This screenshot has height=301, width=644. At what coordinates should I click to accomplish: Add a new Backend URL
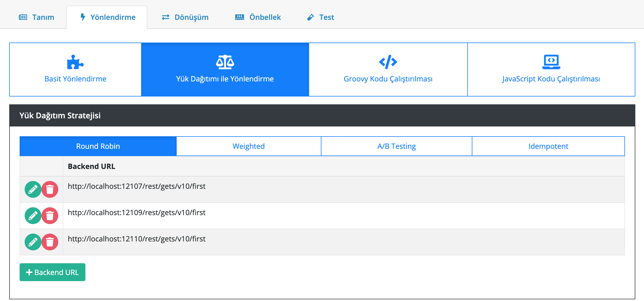tap(52, 272)
